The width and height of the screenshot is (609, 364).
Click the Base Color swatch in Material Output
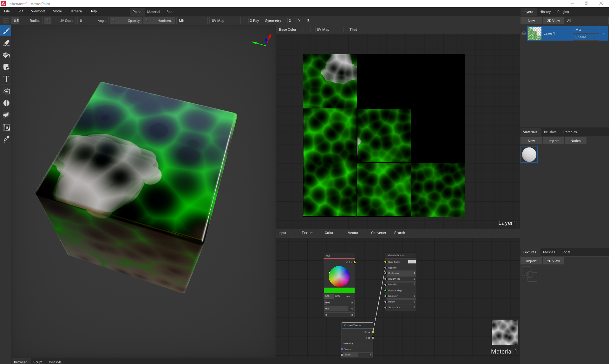[x=412, y=262]
